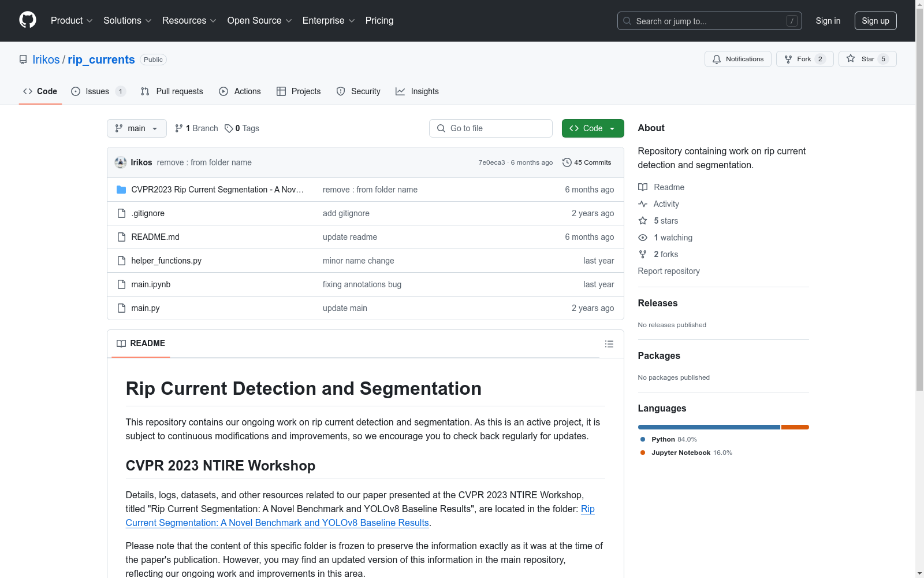Click the eye icon beside 1 watching

[643, 238]
